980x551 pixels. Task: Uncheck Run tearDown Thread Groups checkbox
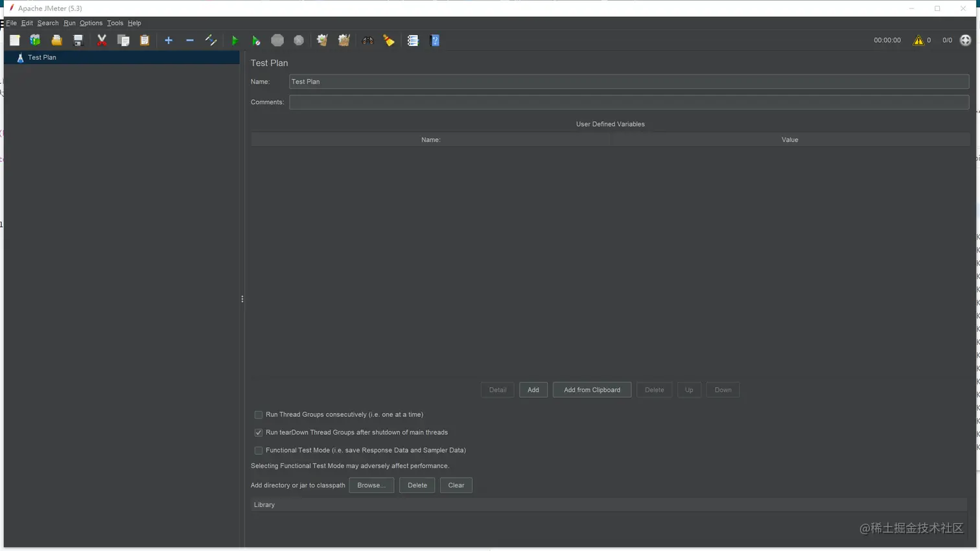259,432
